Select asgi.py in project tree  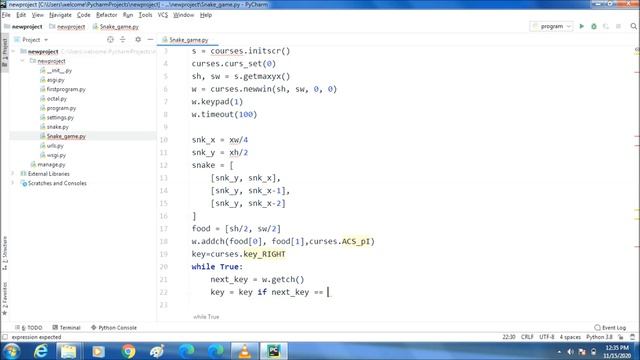point(55,80)
